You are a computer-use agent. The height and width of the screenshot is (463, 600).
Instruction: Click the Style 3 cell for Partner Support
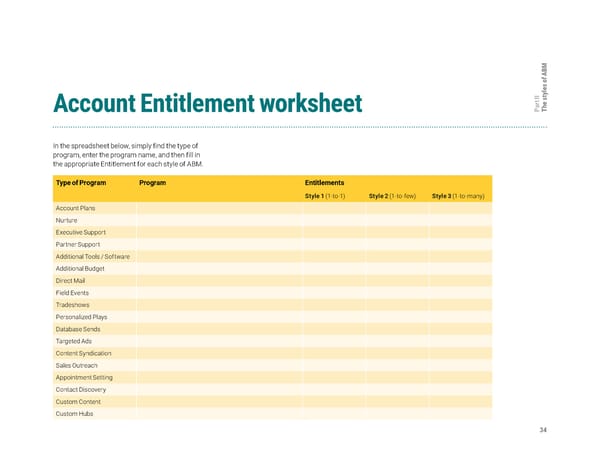[460, 244]
